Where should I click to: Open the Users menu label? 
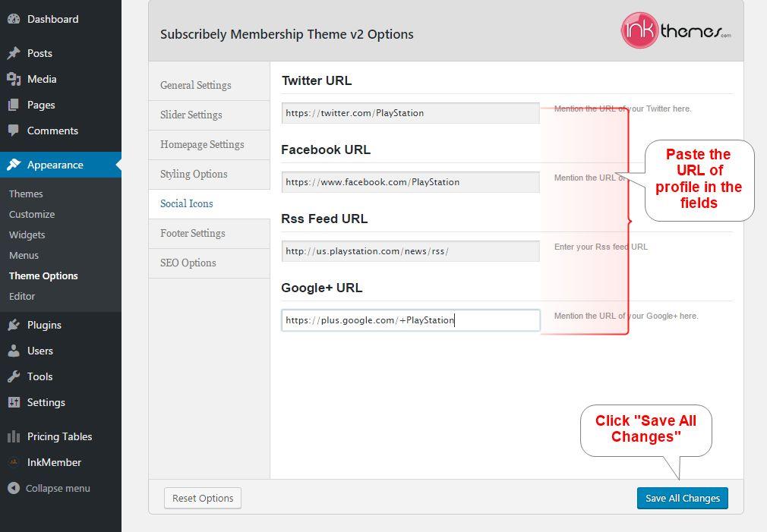(x=39, y=351)
